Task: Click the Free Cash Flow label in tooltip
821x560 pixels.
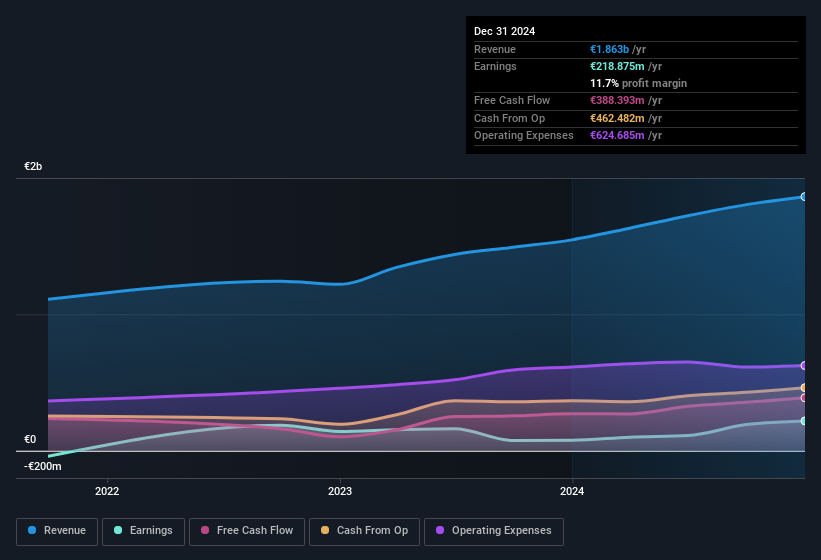Action: [512, 100]
